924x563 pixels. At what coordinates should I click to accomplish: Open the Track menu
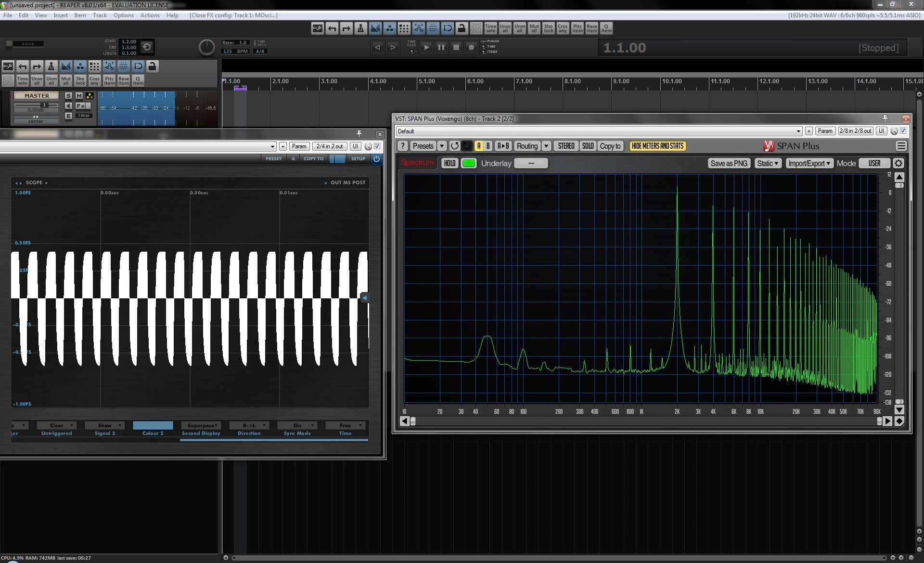pos(100,15)
